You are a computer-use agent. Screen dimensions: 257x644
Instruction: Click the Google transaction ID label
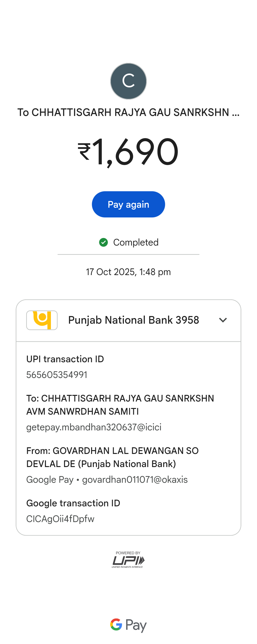[73, 503]
